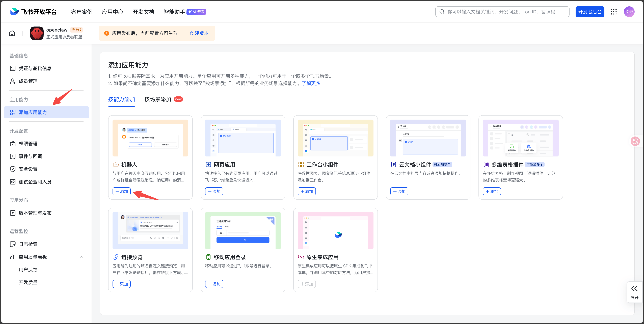Open 成员管理 in sidebar
This screenshot has width=644, height=324.
[x=46, y=81]
